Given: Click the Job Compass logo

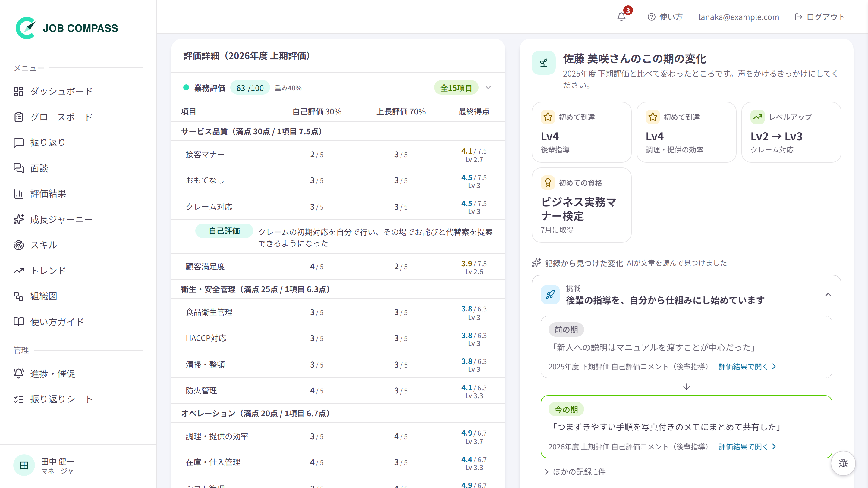Looking at the screenshot, I should (x=67, y=28).
